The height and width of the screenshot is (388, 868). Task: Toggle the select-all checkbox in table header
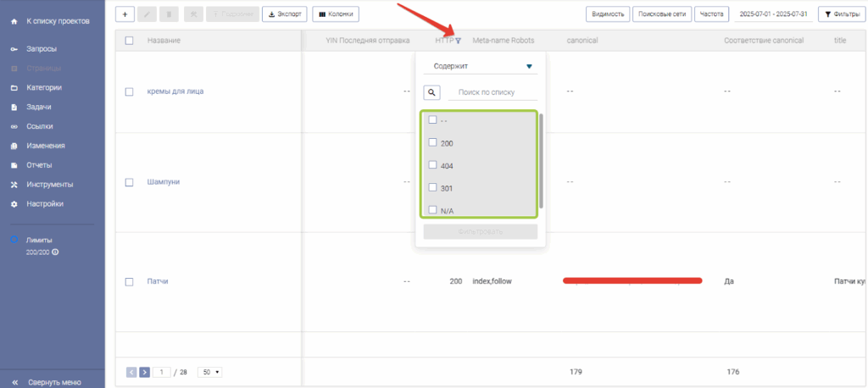[x=130, y=41]
